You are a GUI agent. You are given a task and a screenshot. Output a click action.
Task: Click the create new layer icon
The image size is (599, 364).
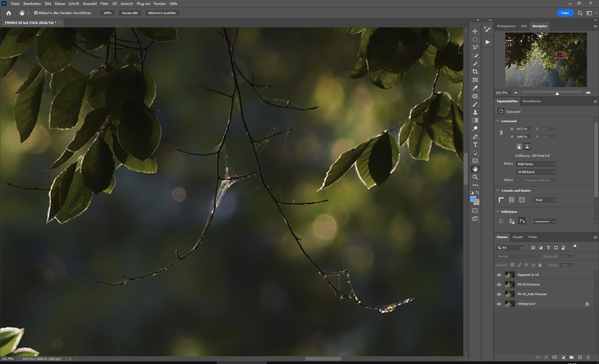tap(580, 357)
